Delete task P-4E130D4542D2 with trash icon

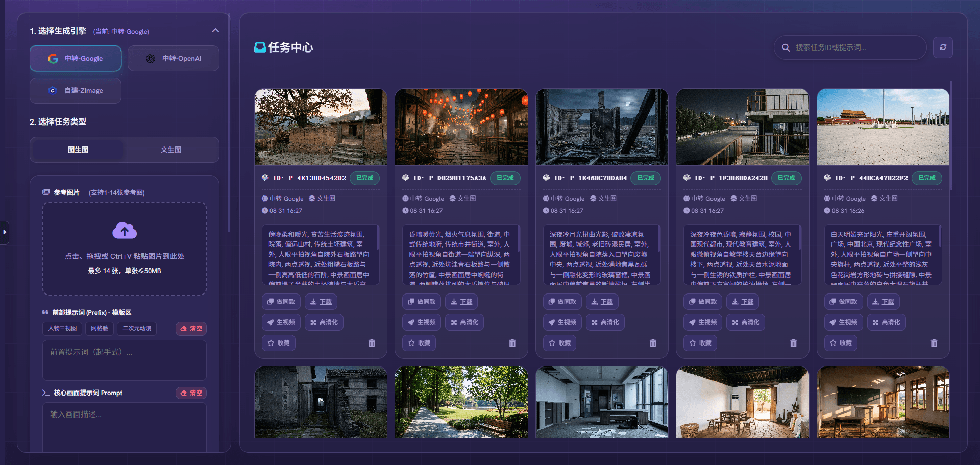(x=372, y=343)
